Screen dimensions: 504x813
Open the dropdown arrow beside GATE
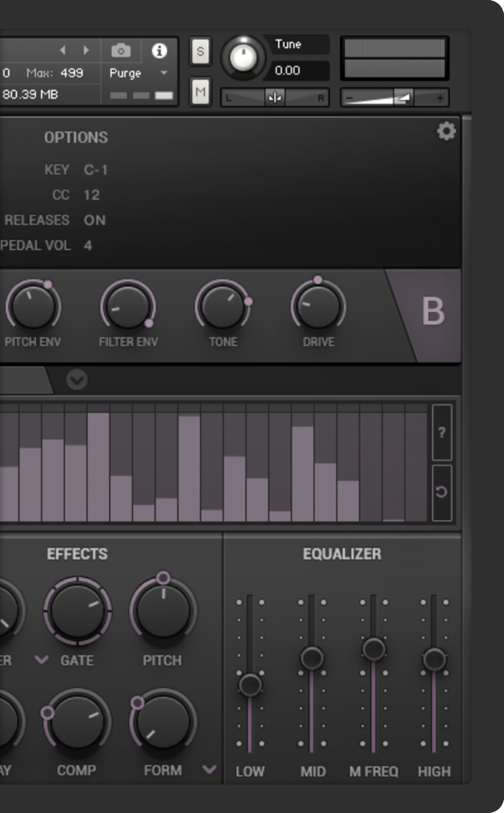coord(42,660)
